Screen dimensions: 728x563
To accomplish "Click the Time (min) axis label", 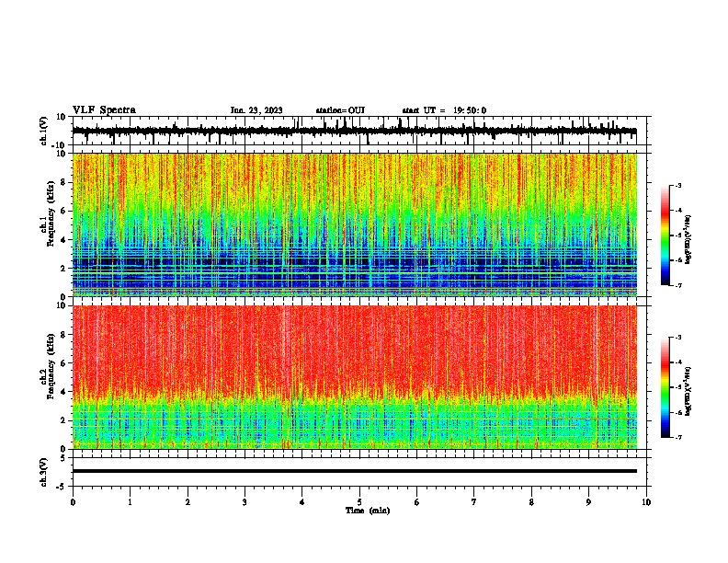I will tap(368, 511).
